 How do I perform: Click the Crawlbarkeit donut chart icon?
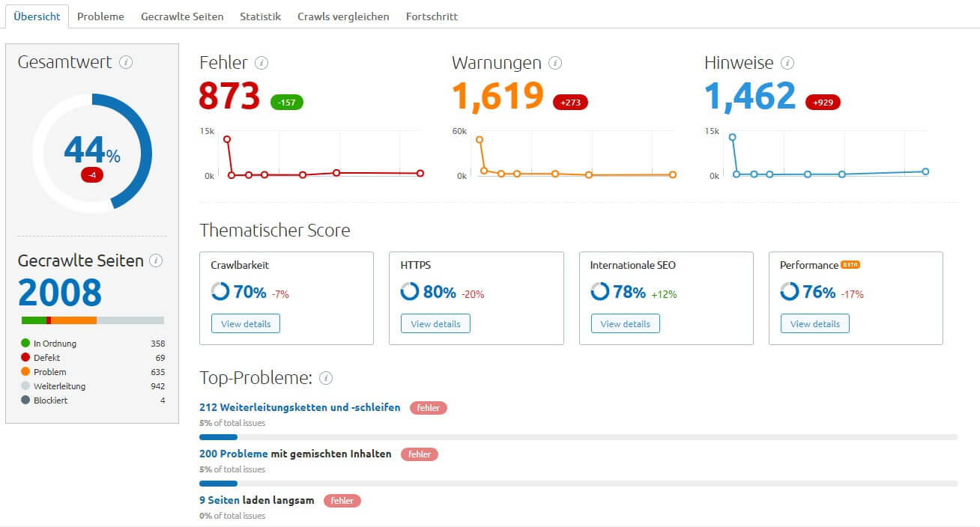[x=220, y=292]
